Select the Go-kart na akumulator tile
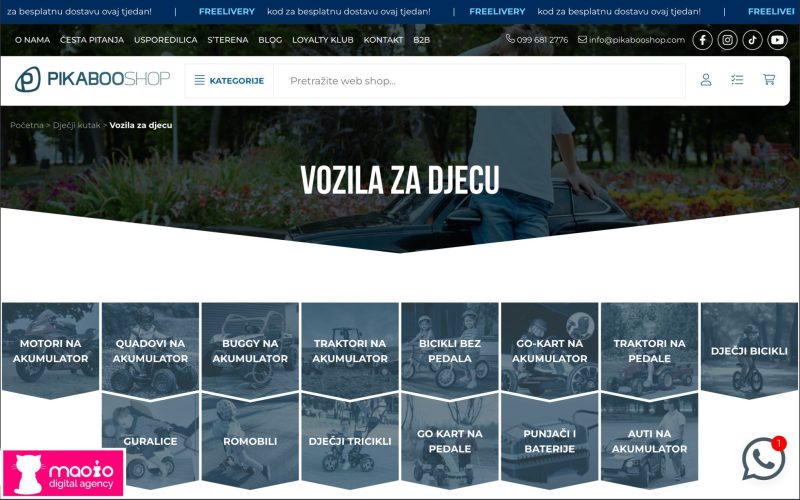 coord(550,350)
